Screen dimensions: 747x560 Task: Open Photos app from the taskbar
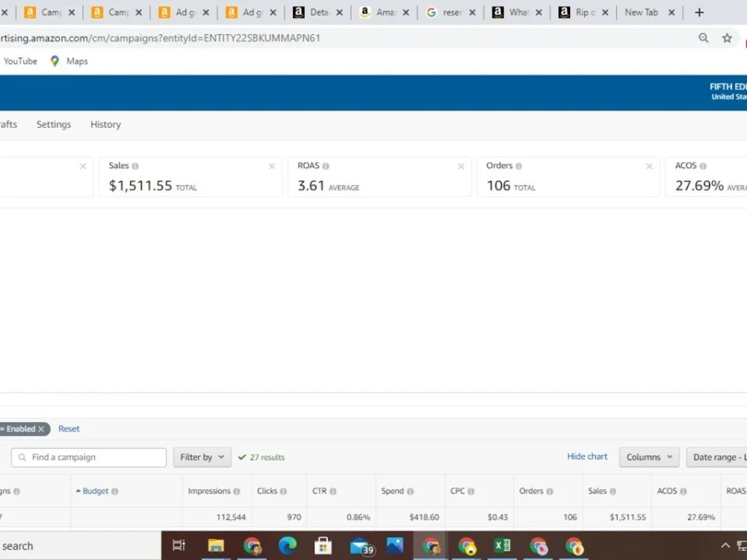tap(395, 546)
